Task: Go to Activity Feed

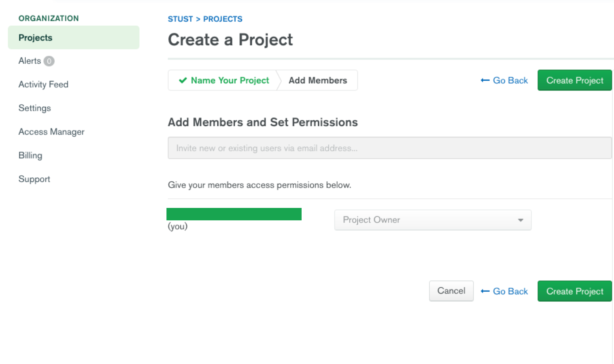Action: tap(43, 85)
